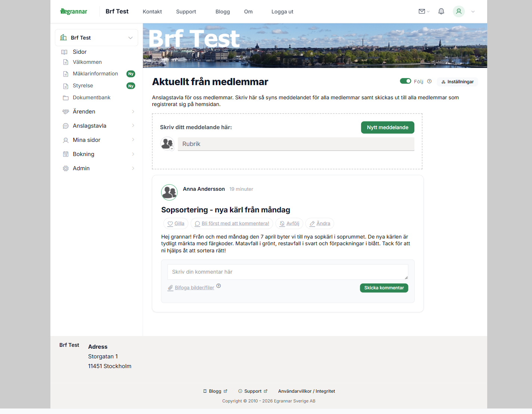Click the Välkommen page document icon

click(x=66, y=62)
